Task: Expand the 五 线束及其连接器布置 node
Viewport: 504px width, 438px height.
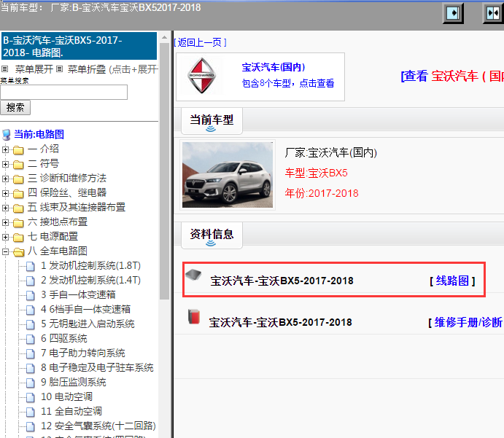Action: [5, 208]
